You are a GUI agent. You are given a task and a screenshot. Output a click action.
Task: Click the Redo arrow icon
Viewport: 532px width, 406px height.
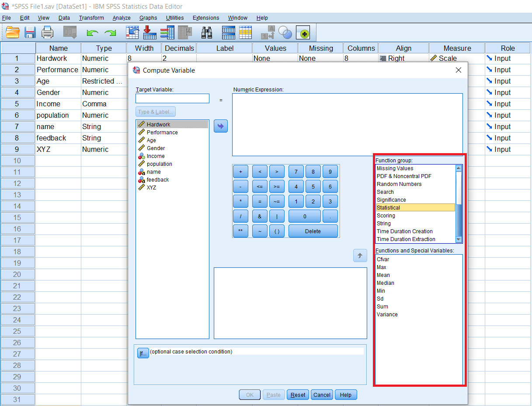pyautogui.click(x=110, y=32)
